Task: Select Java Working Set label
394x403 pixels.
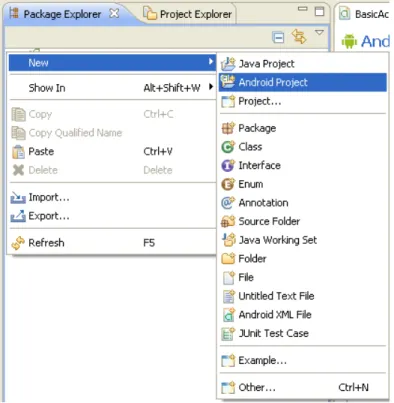Action: pyautogui.click(x=278, y=240)
